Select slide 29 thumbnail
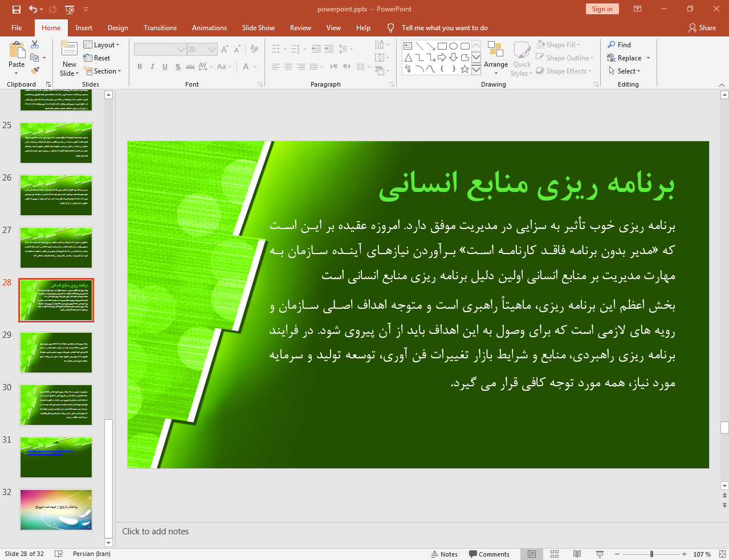The image size is (729, 560). click(56, 353)
